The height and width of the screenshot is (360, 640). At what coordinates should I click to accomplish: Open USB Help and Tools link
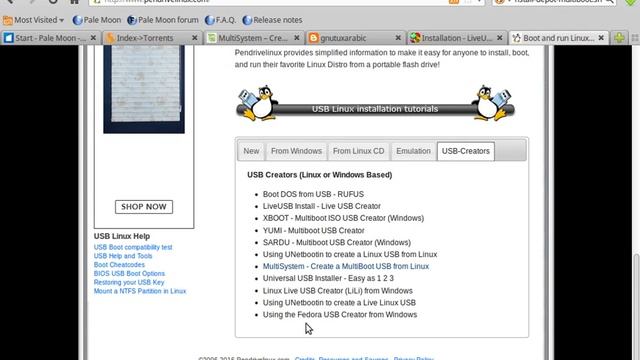123,256
